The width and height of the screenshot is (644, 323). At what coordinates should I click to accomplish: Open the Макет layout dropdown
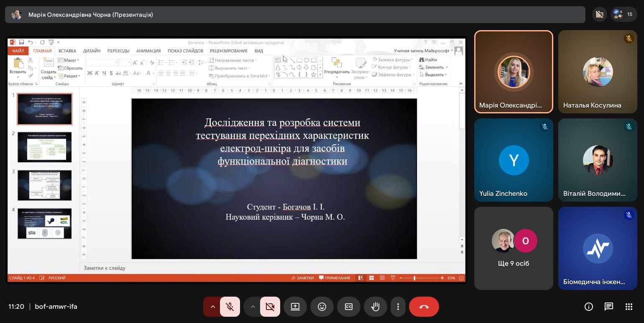tap(69, 60)
